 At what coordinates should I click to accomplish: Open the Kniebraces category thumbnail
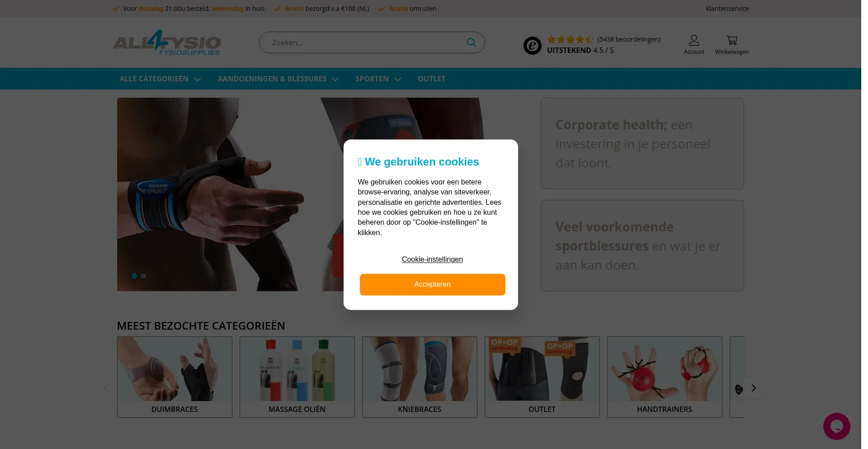click(x=420, y=377)
